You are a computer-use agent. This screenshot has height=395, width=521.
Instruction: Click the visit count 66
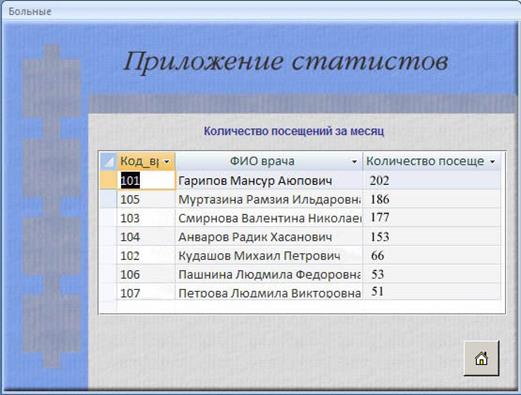432,255
